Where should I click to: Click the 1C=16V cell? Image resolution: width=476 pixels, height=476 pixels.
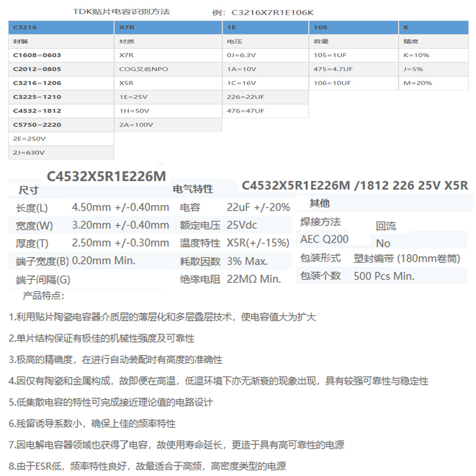click(x=266, y=83)
